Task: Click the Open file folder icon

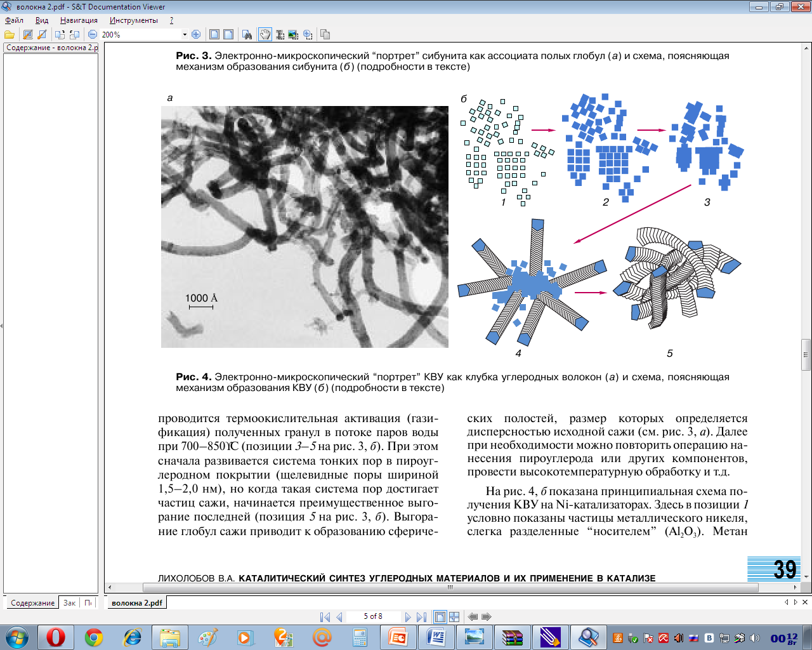Action: [10, 34]
